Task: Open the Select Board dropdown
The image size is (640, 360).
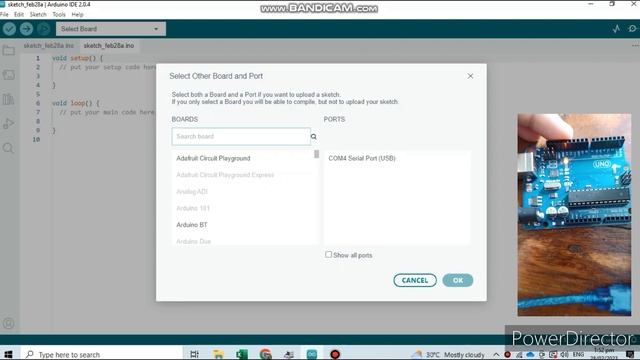Action: 111,29
